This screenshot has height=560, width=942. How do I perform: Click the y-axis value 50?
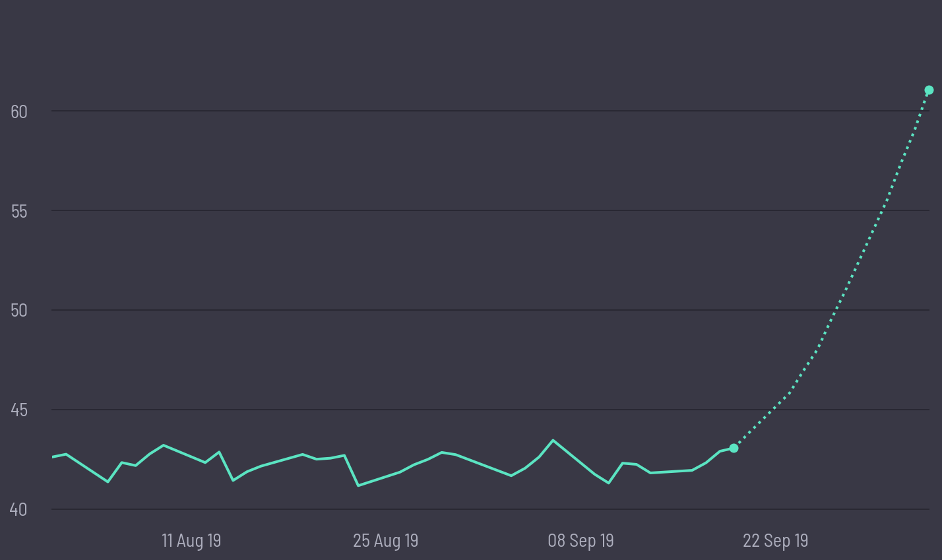coord(19,311)
